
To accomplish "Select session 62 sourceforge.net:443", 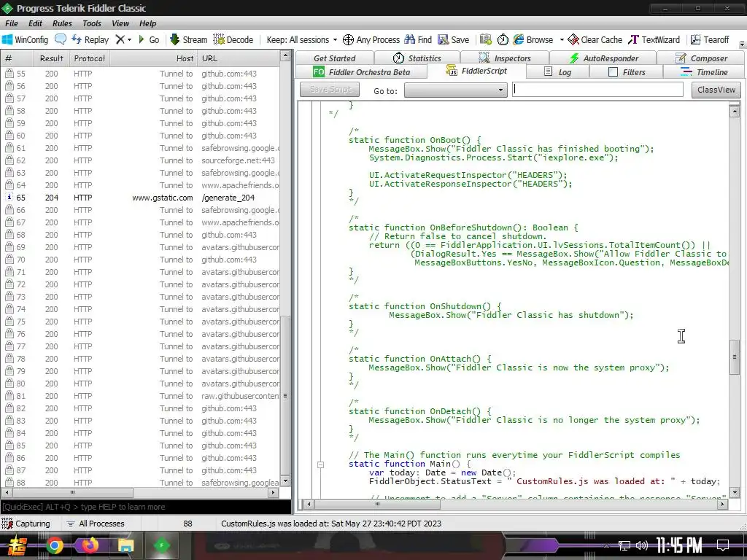I will click(x=142, y=160).
